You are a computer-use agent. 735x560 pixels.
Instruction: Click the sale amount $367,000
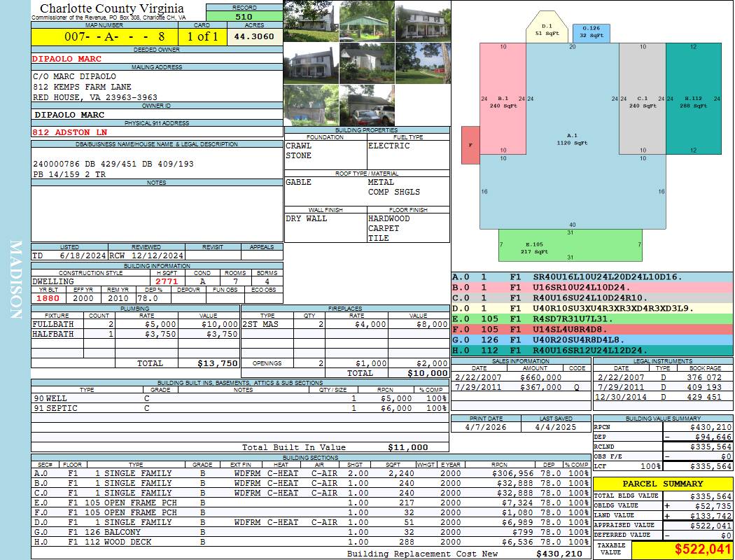tap(541, 387)
